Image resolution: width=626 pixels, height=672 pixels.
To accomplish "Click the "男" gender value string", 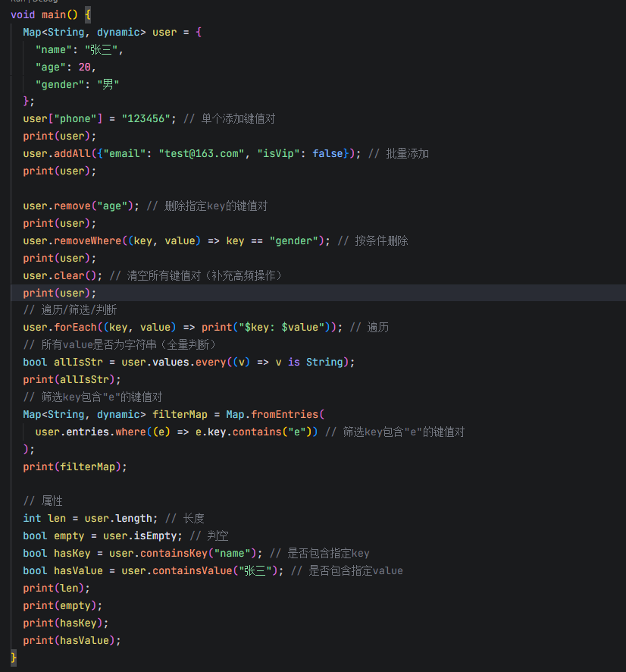I will tap(108, 84).
